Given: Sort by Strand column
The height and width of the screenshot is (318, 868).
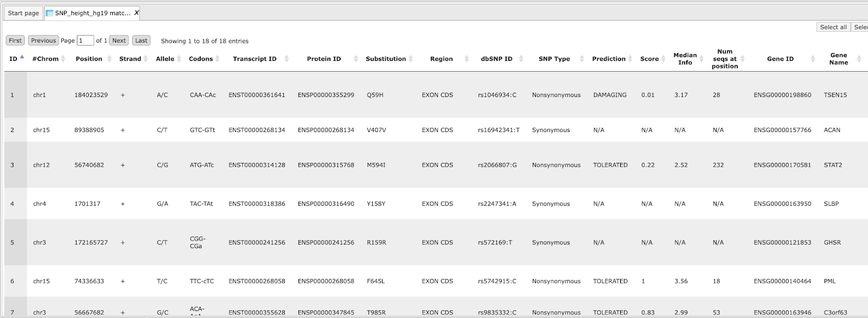Looking at the screenshot, I should (133, 59).
